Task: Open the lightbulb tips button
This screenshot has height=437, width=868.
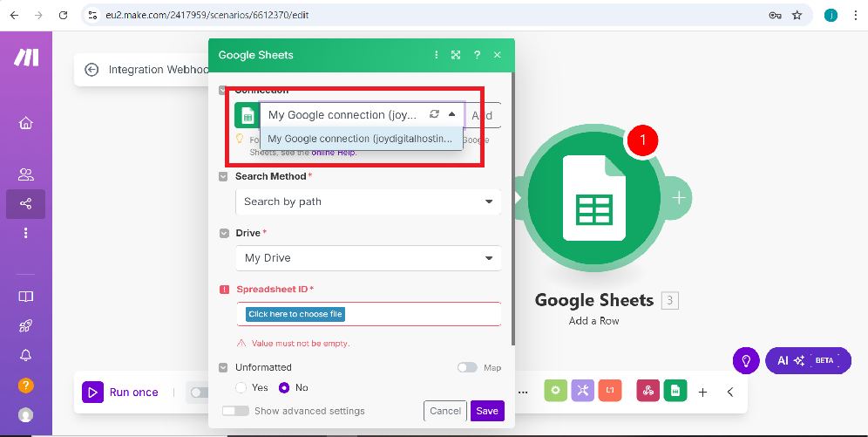Action: (746, 360)
